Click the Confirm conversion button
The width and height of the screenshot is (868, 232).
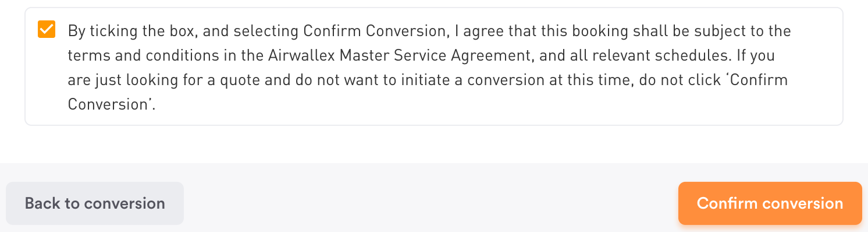[x=770, y=203]
